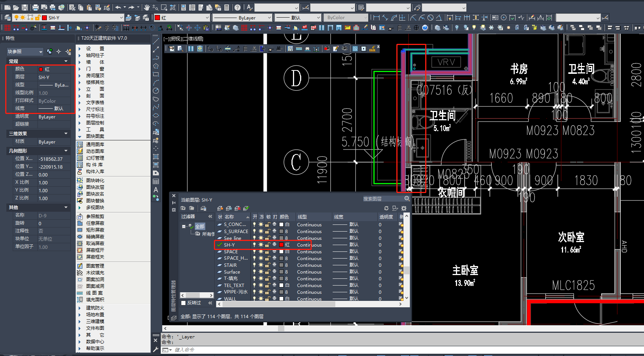Open the 门窗 menu item
Image resolution: width=644 pixels, height=356 pixels.
[x=95, y=69]
